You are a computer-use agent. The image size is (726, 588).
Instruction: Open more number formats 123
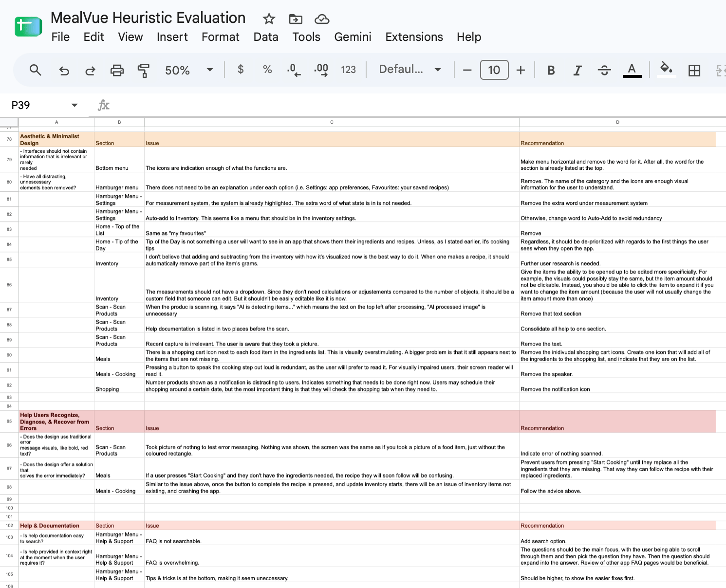click(348, 70)
